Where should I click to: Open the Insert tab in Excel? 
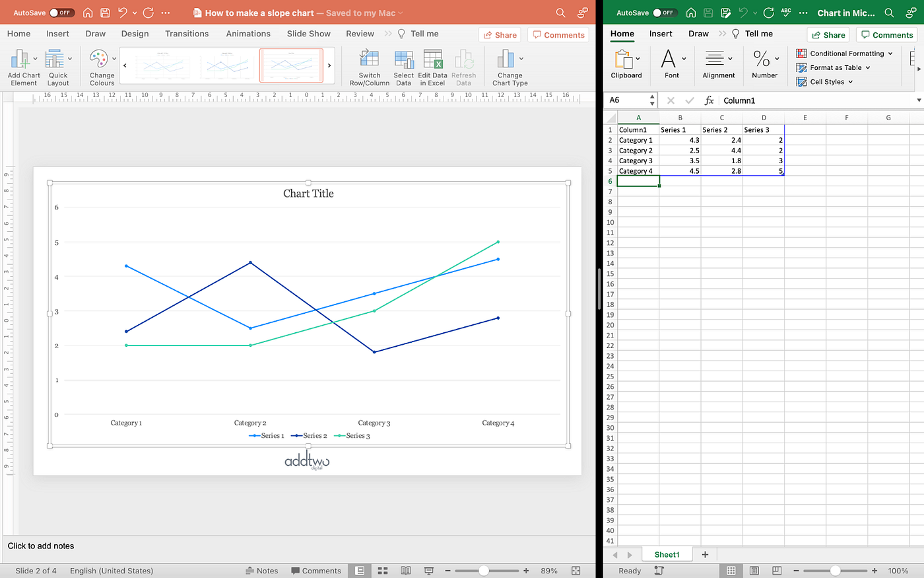tap(661, 34)
